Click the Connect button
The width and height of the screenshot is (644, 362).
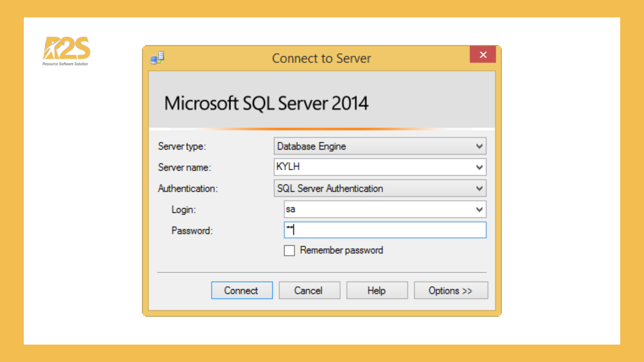pos(241,290)
